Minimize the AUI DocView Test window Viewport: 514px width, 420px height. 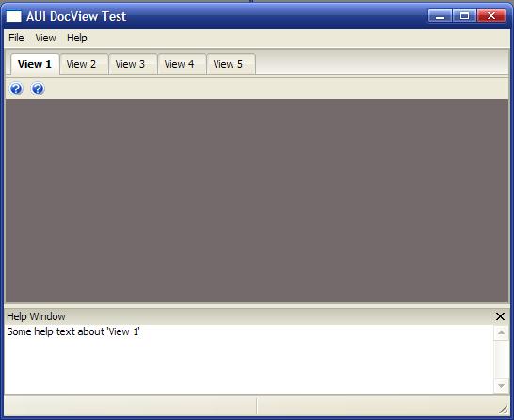441,16
